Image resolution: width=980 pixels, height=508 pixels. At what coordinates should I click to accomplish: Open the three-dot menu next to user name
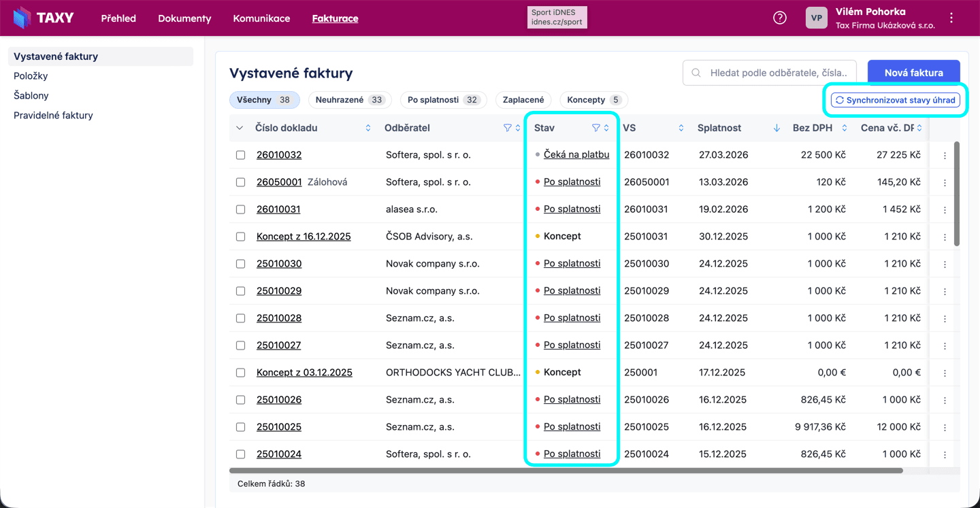pyautogui.click(x=951, y=18)
